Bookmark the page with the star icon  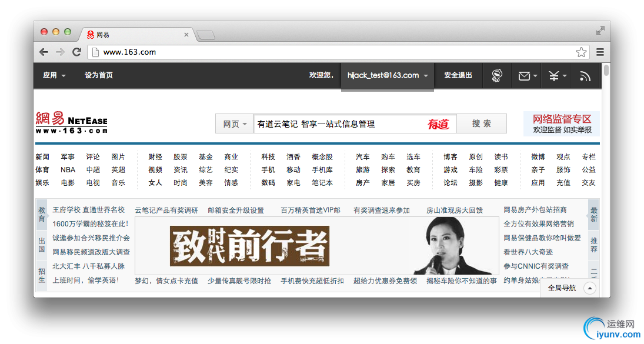click(581, 52)
